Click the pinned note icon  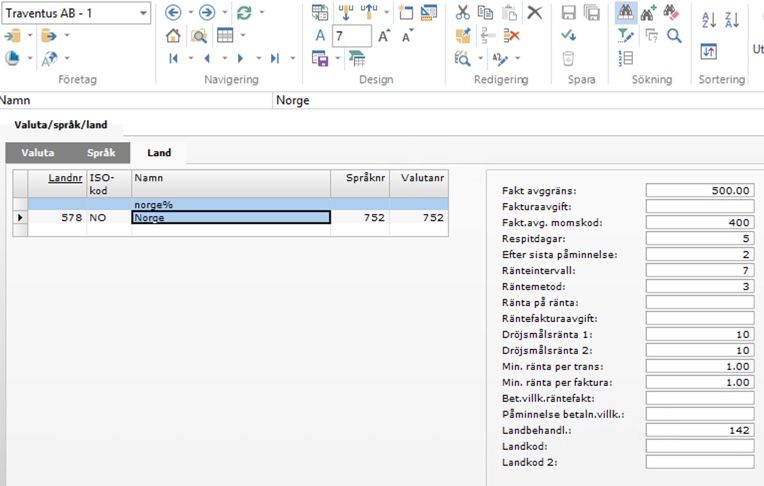463,36
